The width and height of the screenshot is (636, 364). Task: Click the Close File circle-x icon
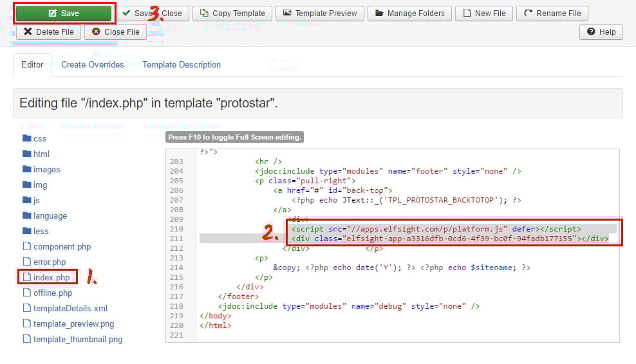tap(96, 32)
